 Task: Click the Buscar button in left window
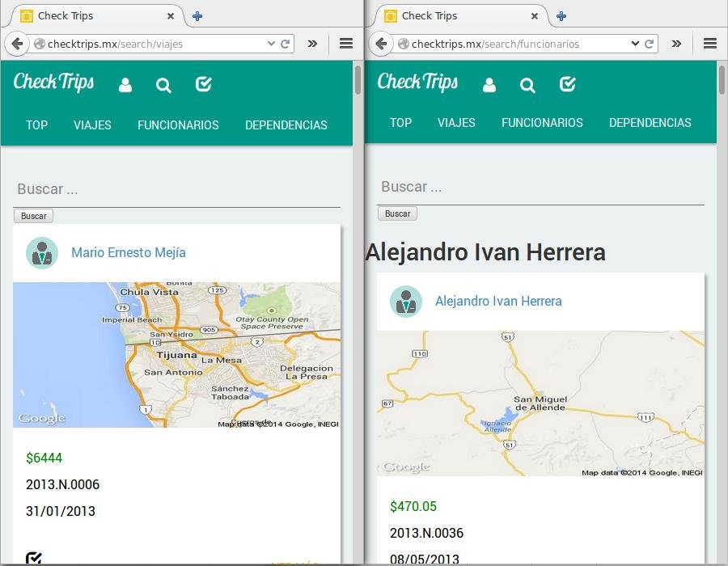pos(33,216)
